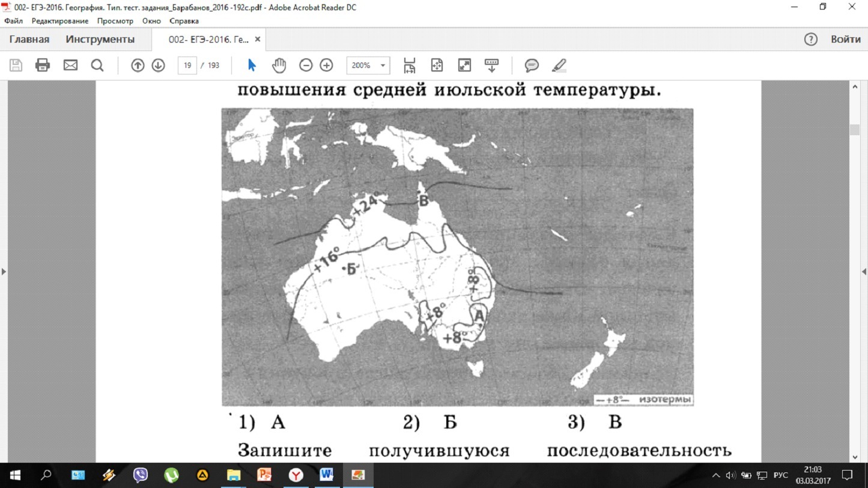Open the Просмотр menu
Screen dimensions: 868x488
pos(115,20)
